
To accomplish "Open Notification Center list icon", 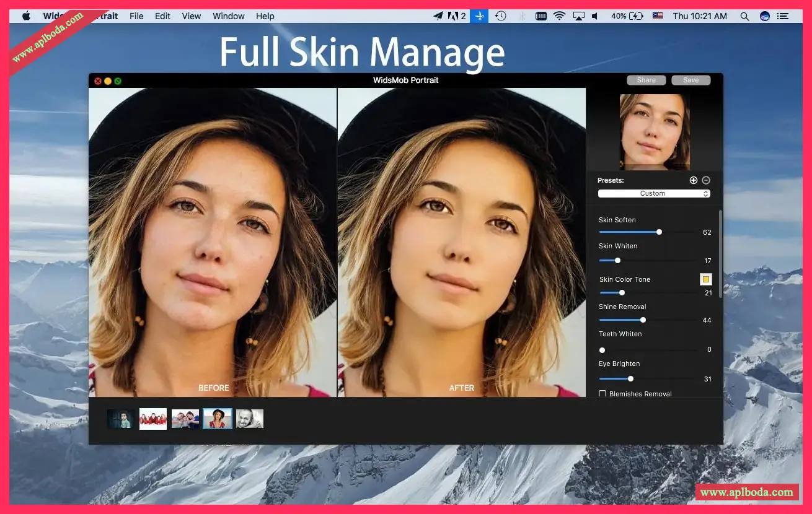I will 783,16.
